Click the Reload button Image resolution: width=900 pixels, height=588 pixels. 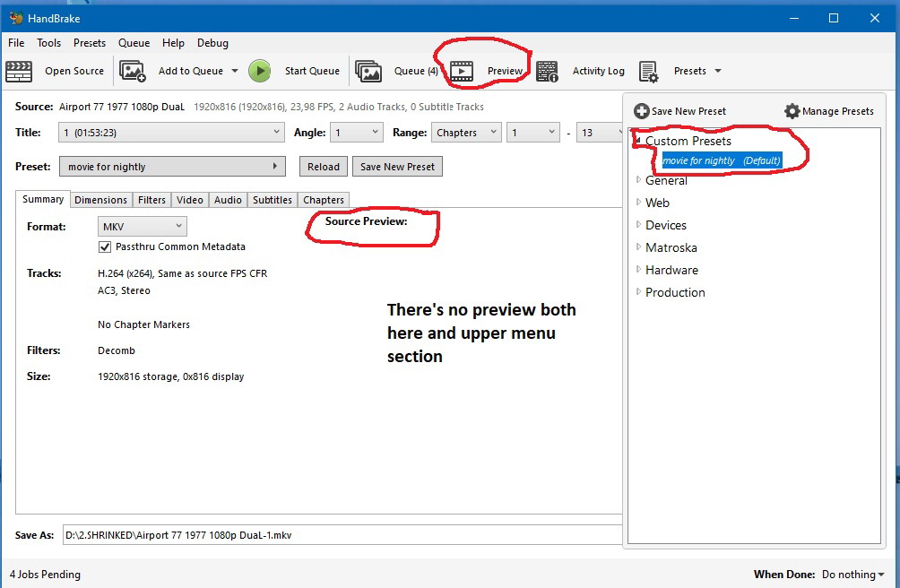click(x=323, y=166)
